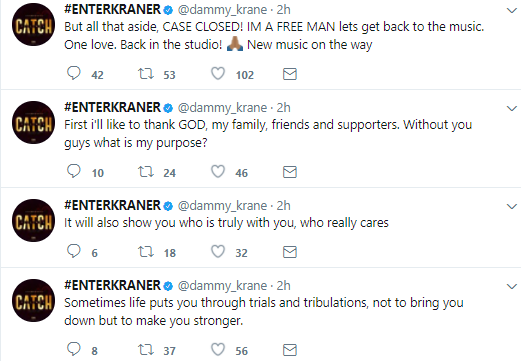The height and width of the screenshot is (361, 521).
Task: Like the tweet with 32 likes
Action: pos(218,251)
